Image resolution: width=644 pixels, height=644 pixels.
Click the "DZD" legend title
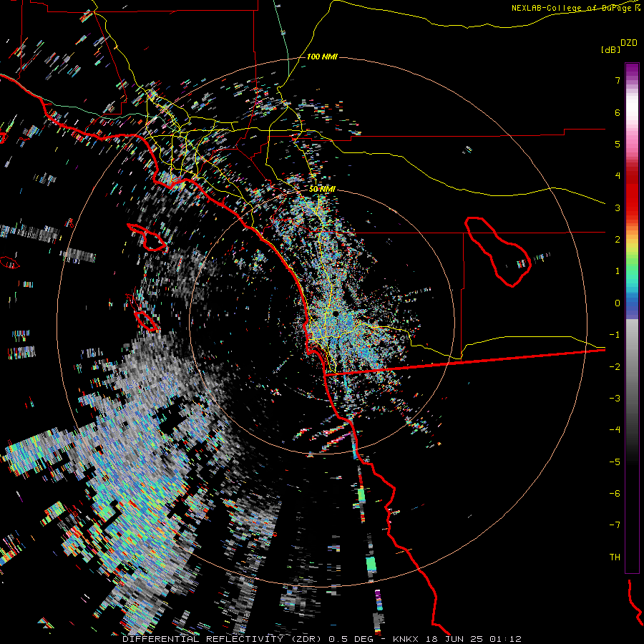coord(629,43)
